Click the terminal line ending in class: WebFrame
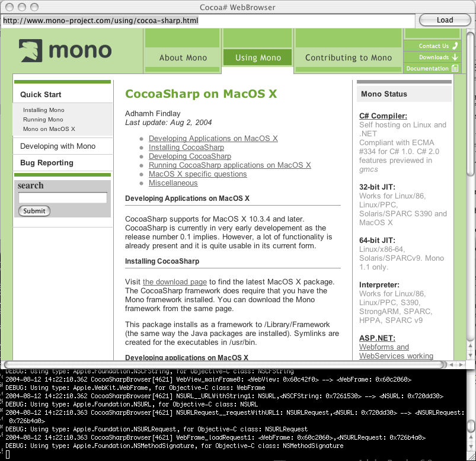This screenshot has width=476, height=461. (135, 388)
